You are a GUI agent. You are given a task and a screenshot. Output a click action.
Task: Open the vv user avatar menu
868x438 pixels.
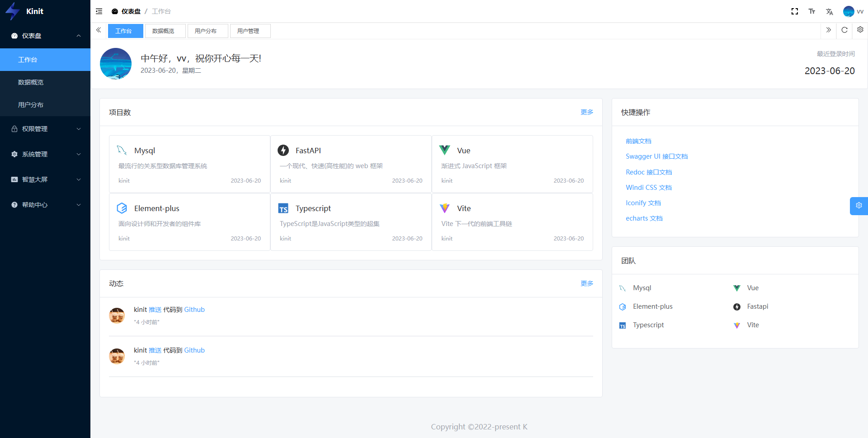pyautogui.click(x=853, y=11)
